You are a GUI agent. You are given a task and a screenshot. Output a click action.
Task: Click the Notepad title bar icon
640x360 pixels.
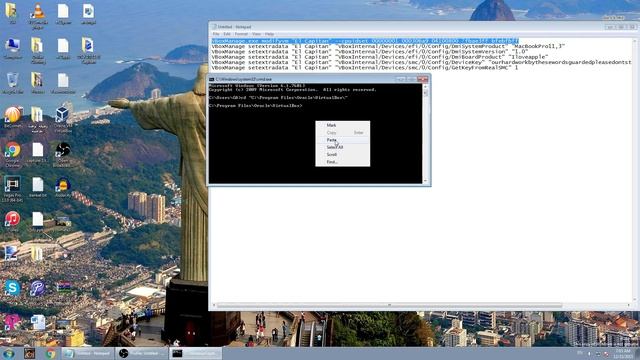pos(214,27)
